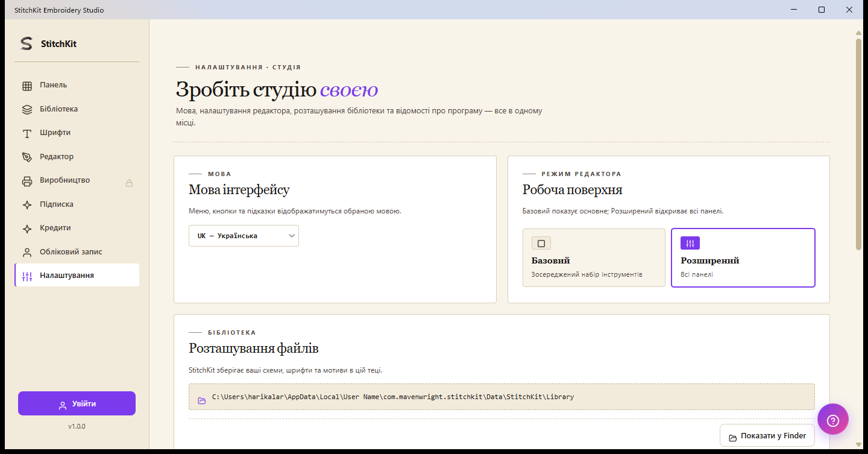Click the Редактор pen tool icon
The width and height of the screenshot is (868, 454).
click(x=27, y=157)
